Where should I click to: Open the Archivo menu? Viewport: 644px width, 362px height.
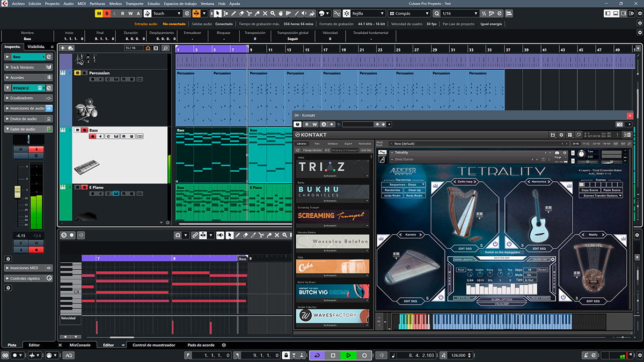[x=18, y=3]
